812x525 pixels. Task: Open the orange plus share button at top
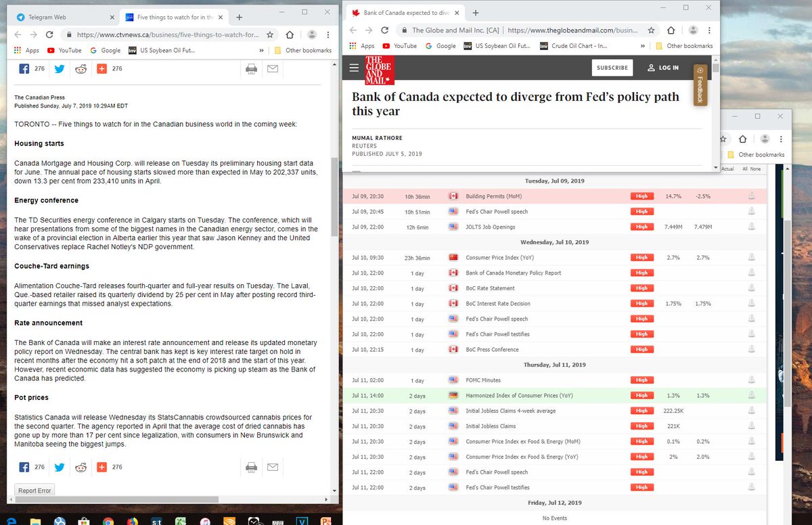point(102,68)
